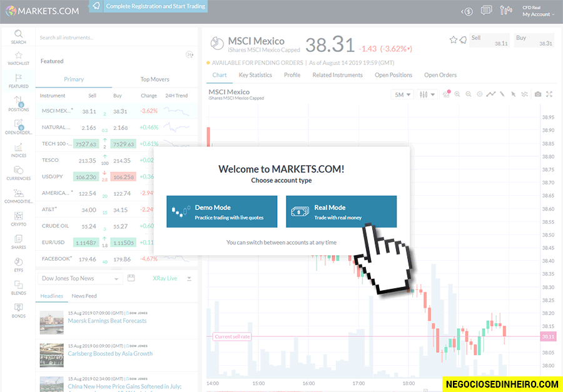Open the tools settings icon in header
563x392 pixels.
(x=506, y=11)
